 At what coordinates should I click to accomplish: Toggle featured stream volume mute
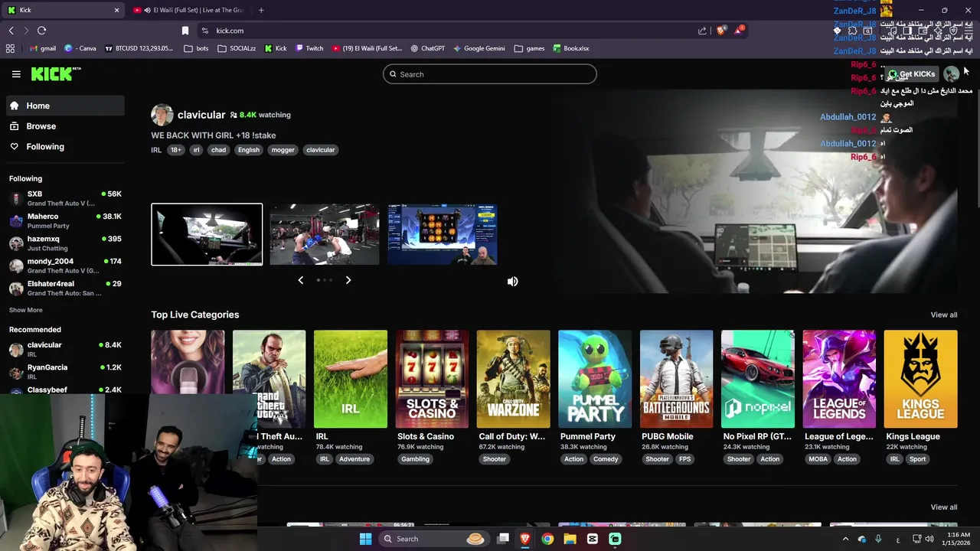pyautogui.click(x=512, y=282)
